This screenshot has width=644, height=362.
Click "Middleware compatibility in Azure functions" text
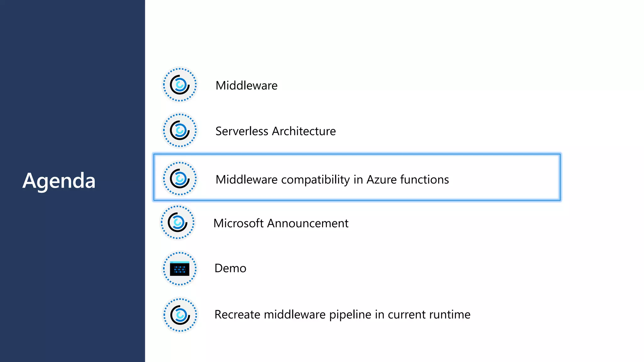(332, 180)
